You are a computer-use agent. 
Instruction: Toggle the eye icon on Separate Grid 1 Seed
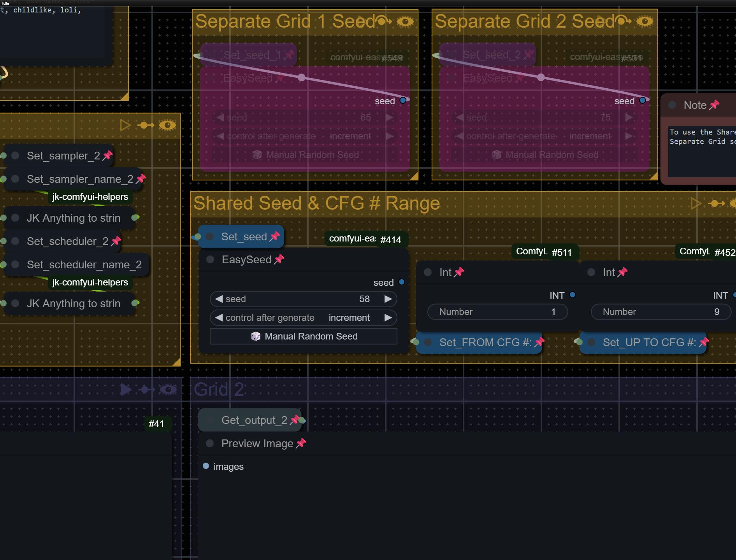405,21
